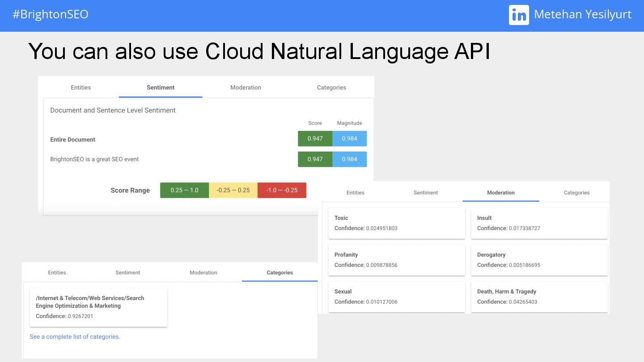Click 'Document and Sentence Level Sentiment' heading
The image size is (644, 362).
tap(113, 110)
